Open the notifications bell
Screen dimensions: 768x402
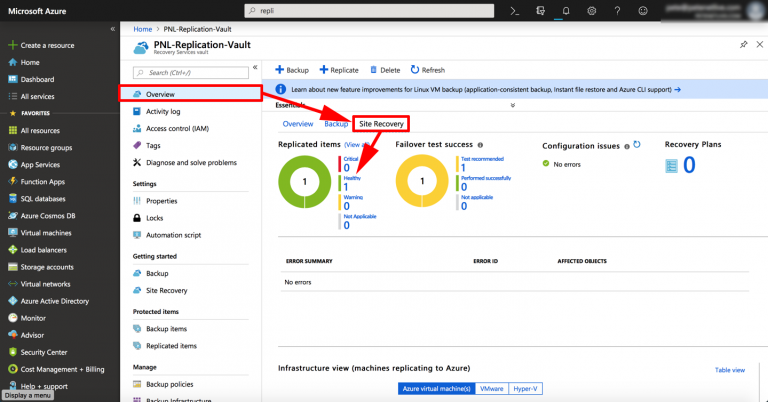point(566,11)
